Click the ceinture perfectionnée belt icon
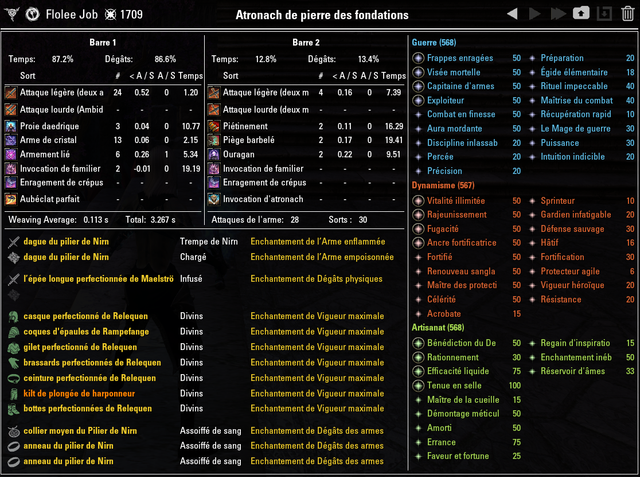640x477 pixels. 13,378
